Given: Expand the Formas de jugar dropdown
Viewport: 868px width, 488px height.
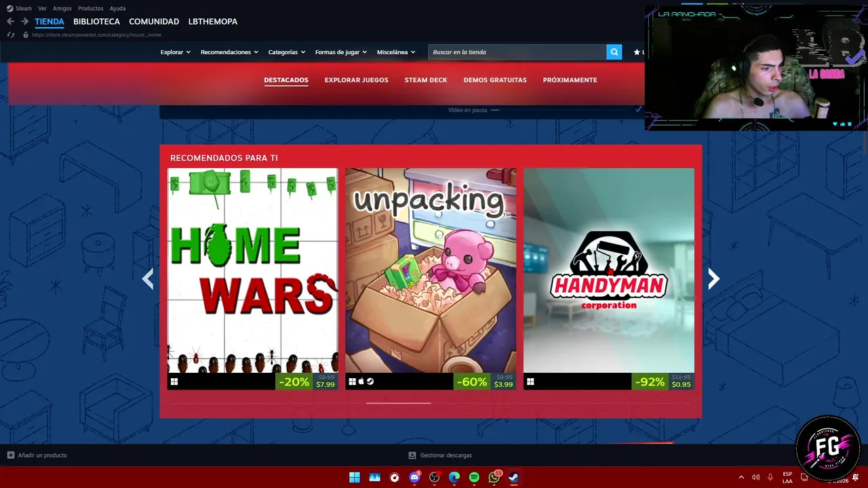Looking at the screenshot, I should tap(341, 52).
